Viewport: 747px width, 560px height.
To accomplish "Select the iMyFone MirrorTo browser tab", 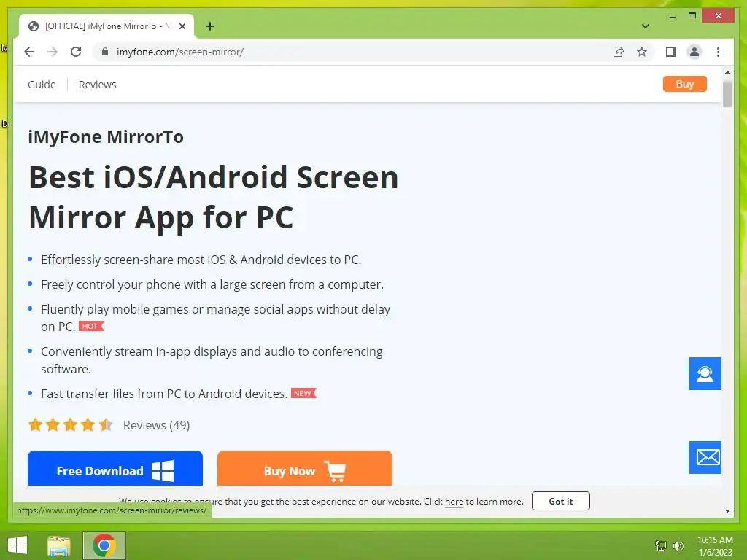I will [x=107, y=27].
